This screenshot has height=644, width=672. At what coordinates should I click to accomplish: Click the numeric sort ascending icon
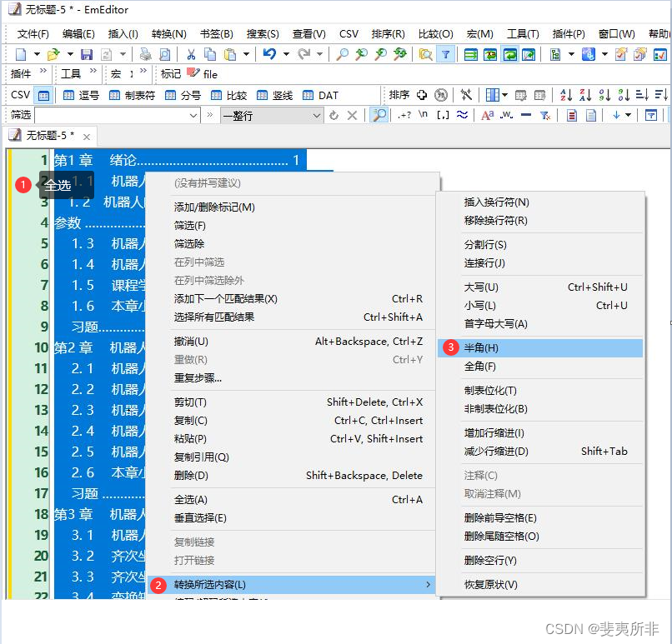604,95
